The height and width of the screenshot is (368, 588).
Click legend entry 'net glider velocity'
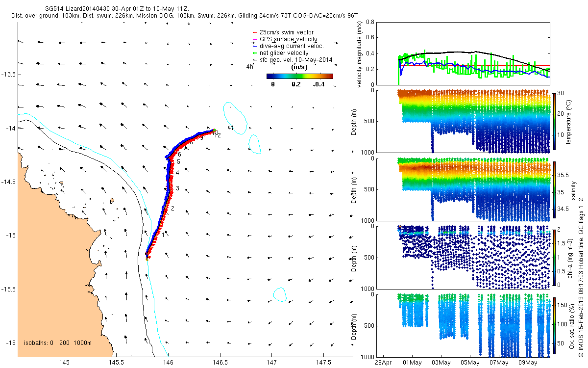click(x=284, y=53)
